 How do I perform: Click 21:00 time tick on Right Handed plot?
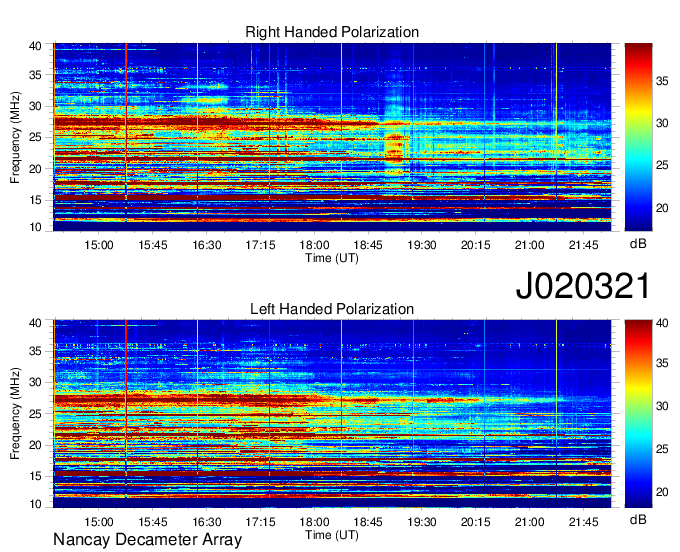(529, 245)
